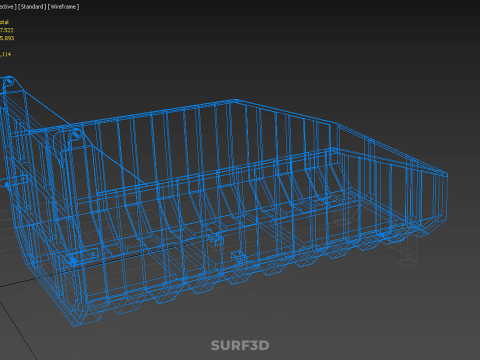The width and height of the screenshot is (480, 360).
Task: Open the [Standard] viewport shading menu
Action: [x=32, y=7]
